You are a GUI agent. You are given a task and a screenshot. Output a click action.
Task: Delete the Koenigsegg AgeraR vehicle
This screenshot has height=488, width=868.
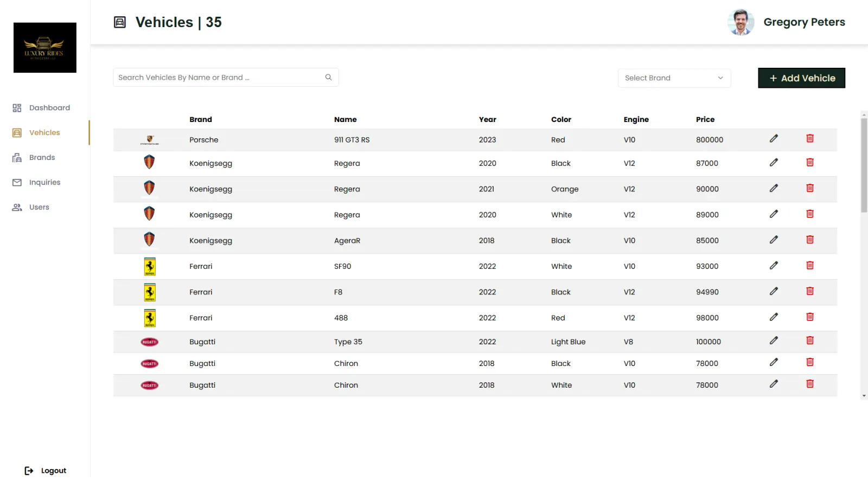coord(810,240)
